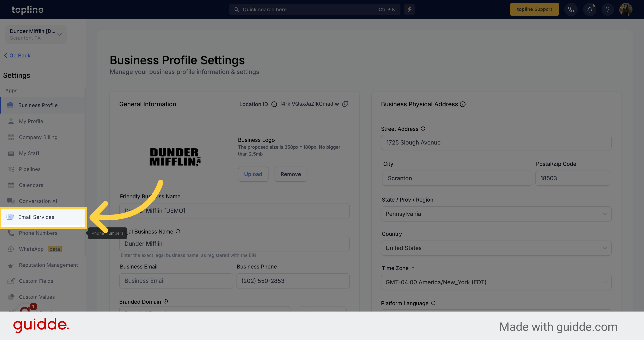Open Time Zone dropdown
Image resolution: width=644 pixels, height=340 pixels.
point(496,282)
